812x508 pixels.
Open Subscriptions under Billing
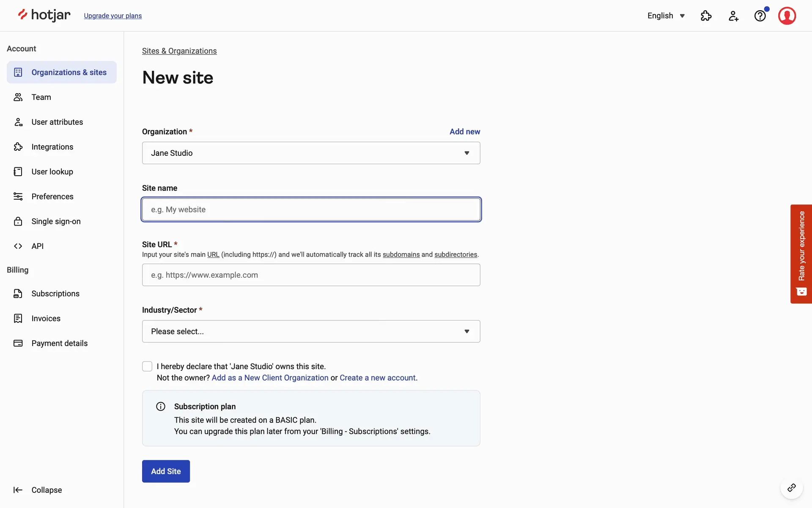pos(55,293)
